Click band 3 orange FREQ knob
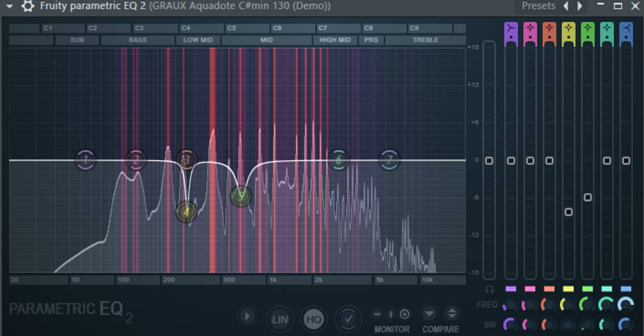The width and height of the screenshot is (644, 336). click(x=548, y=305)
